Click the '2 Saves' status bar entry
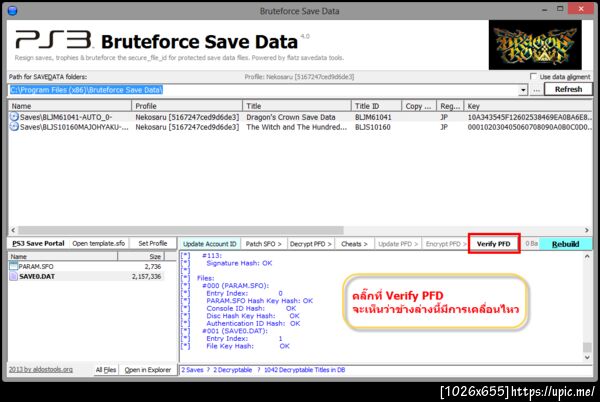The width and height of the screenshot is (600, 402). point(192,370)
